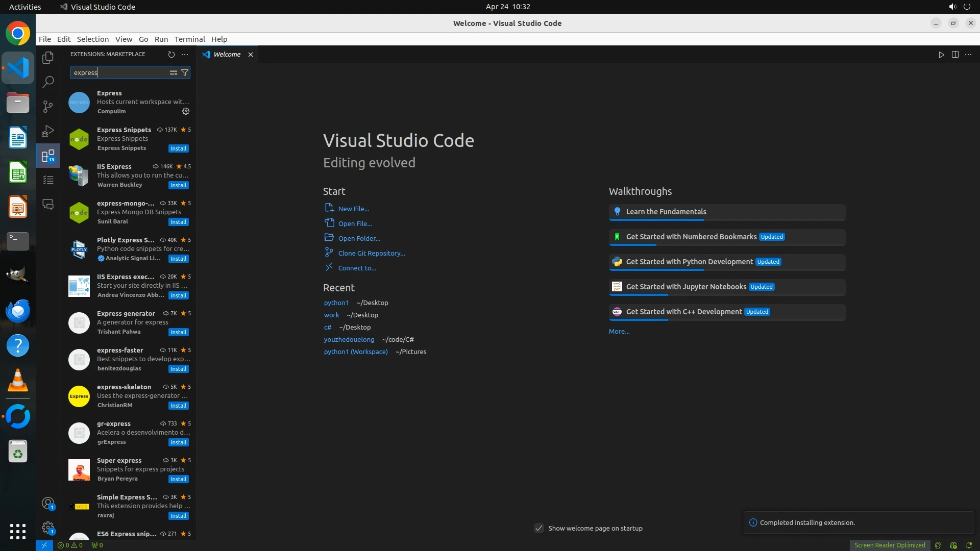
Task: Refresh the extensions marketplace list
Action: (171, 54)
